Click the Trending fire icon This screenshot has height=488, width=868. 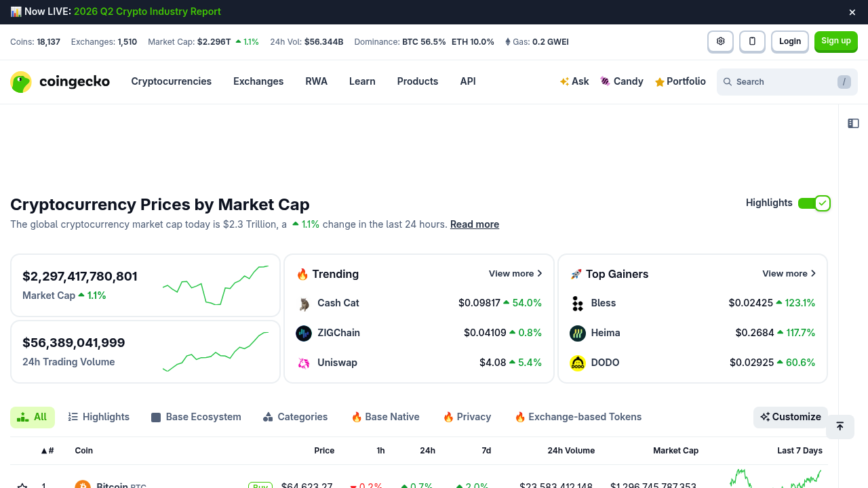[x=302, y=274]
